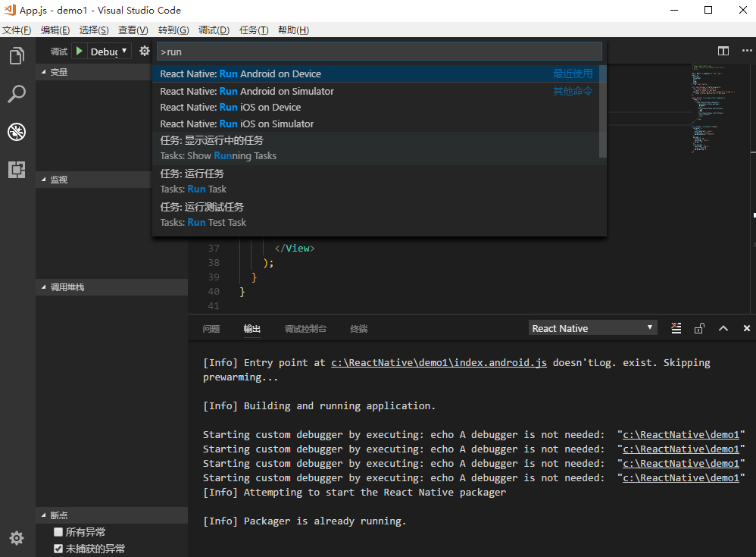Click the command palette input field
756x557 pixels.
379,52
